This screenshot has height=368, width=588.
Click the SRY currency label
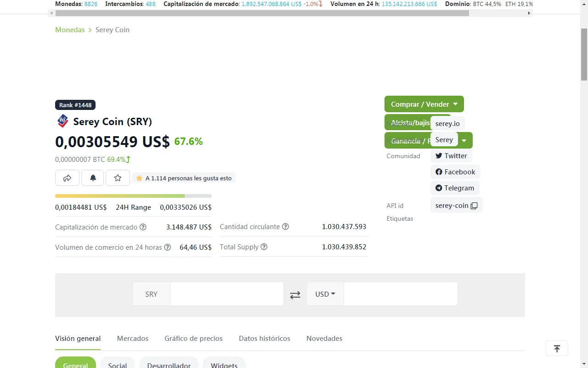coord(151,294)
